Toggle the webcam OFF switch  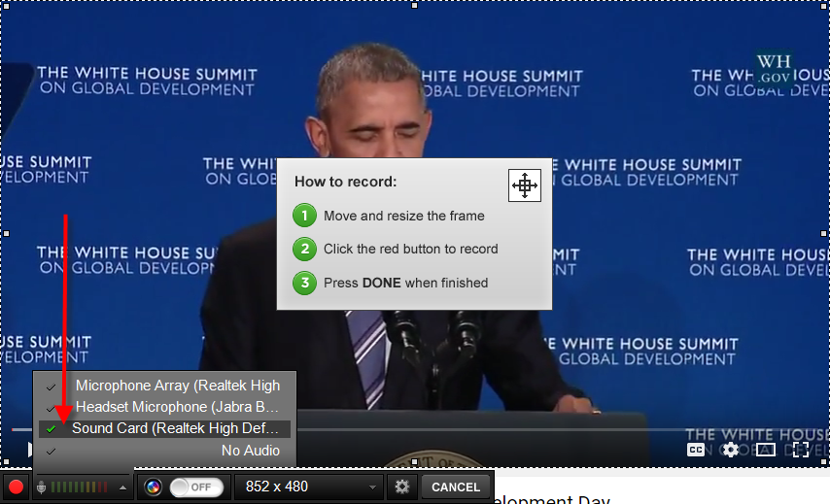coord(197,487)
